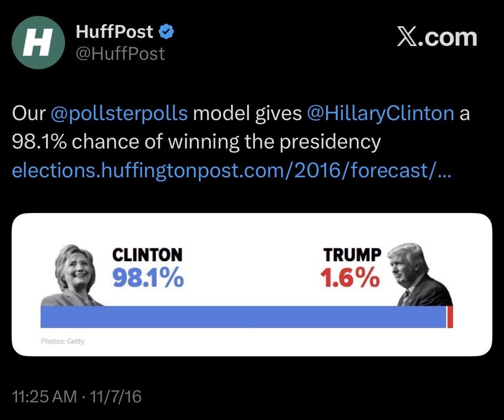Open the @HillaryClinton mention
Screen dimensions: 504x420
380,114
